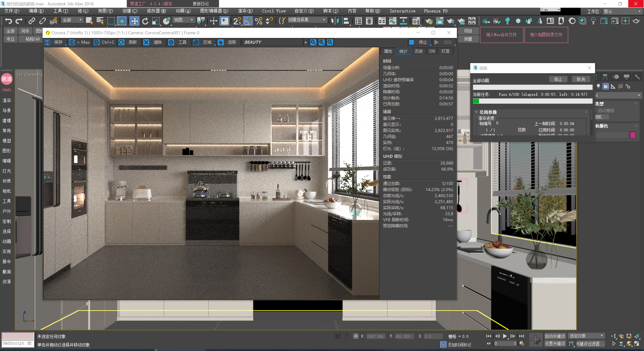The image size is (644, 351).
Task: Click the Align tool icon
Action: click(x=345, y=21)
